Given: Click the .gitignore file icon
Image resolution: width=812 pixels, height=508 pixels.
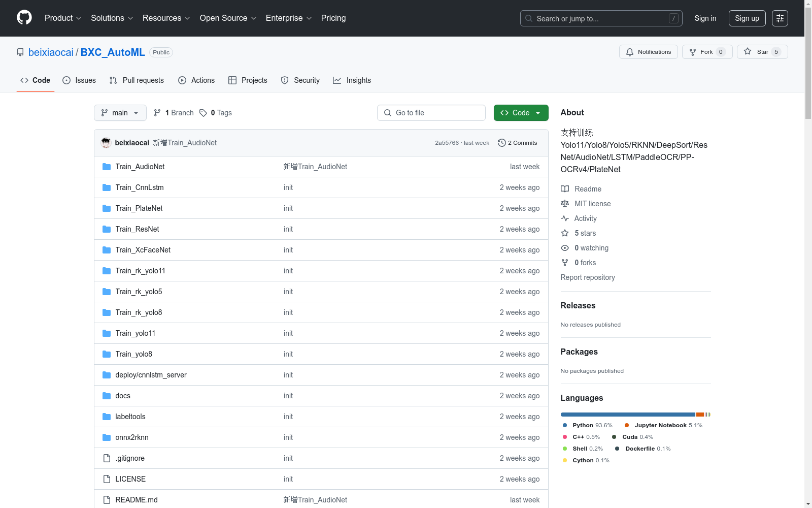Looking at the screenshot, I should click(107, 458).
